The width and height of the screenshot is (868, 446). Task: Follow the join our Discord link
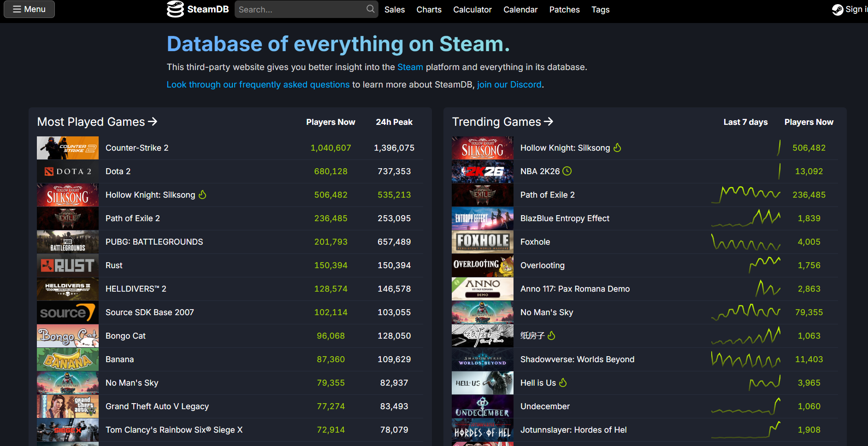click(x=509, y=85)
